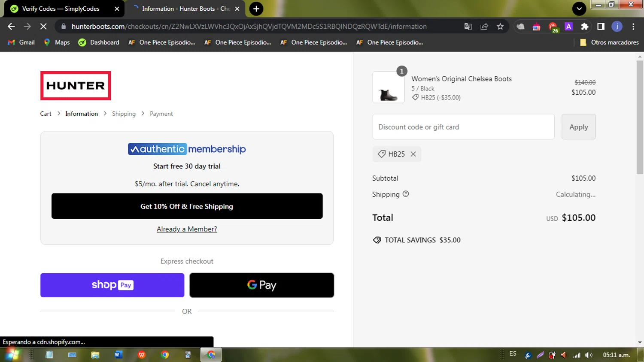
Task: Open the browser side panel icon
Action: coord(601,27)
